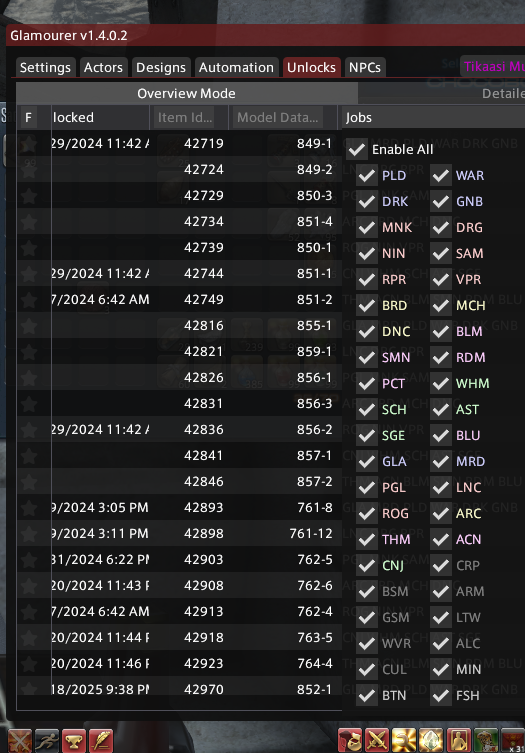The width and height of the screenshot is (525, 753).
Task: Click the Item Id filter field
Action: [185, 117]
